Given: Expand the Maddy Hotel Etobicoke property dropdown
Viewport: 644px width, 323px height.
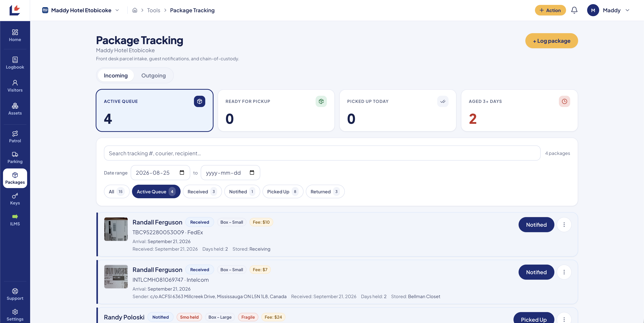Looking at the screenshot, I should click(x=81, y=10).
